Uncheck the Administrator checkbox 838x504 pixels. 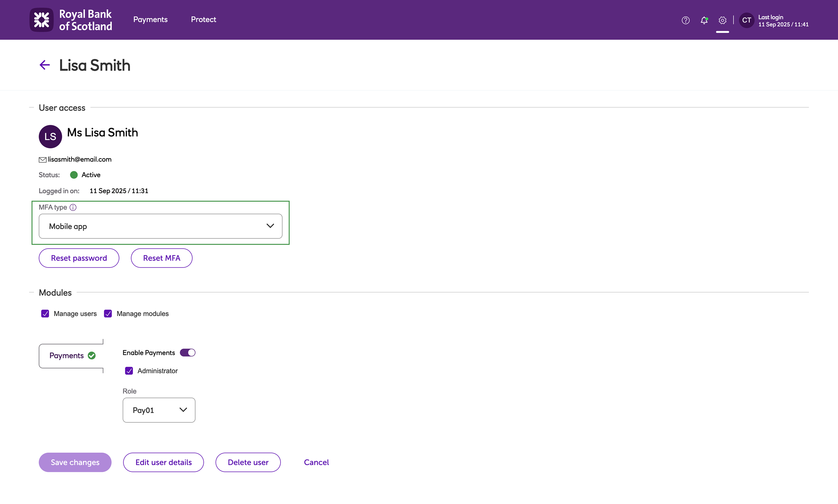(129, 371)
